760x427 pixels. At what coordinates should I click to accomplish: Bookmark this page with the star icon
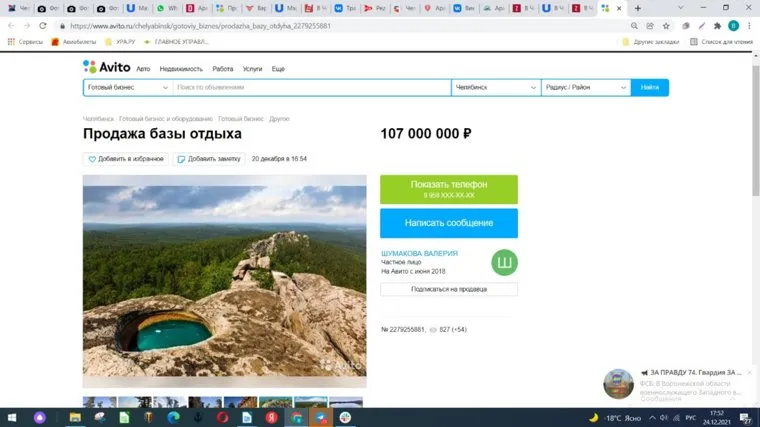666,25
